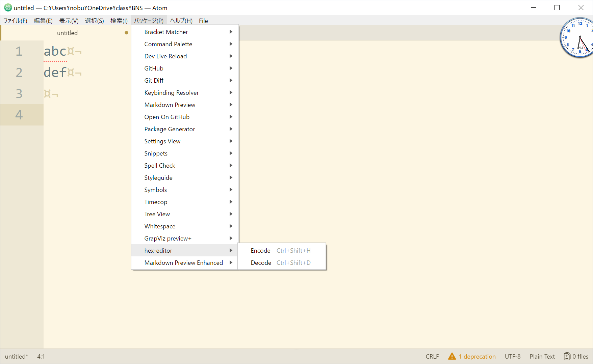593x364 pixels.
Task: Click the modified dot on untitled tab
Action: point(126,33)
